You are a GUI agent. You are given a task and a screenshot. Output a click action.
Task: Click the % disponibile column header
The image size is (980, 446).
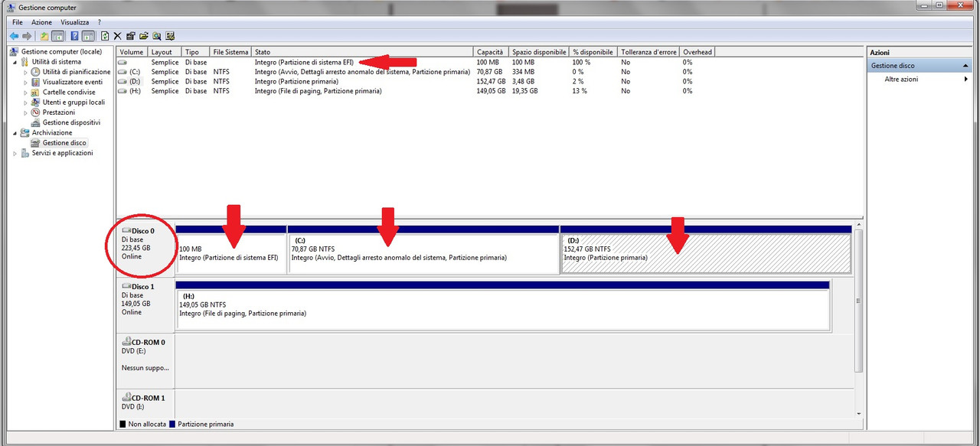point(593,52)
